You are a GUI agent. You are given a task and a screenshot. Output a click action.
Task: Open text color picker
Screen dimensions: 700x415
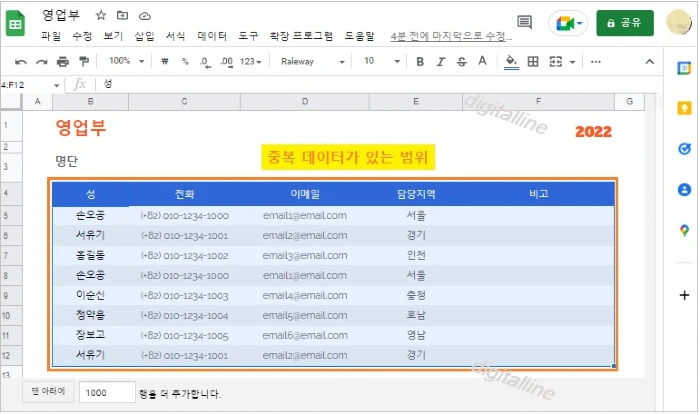482,61
